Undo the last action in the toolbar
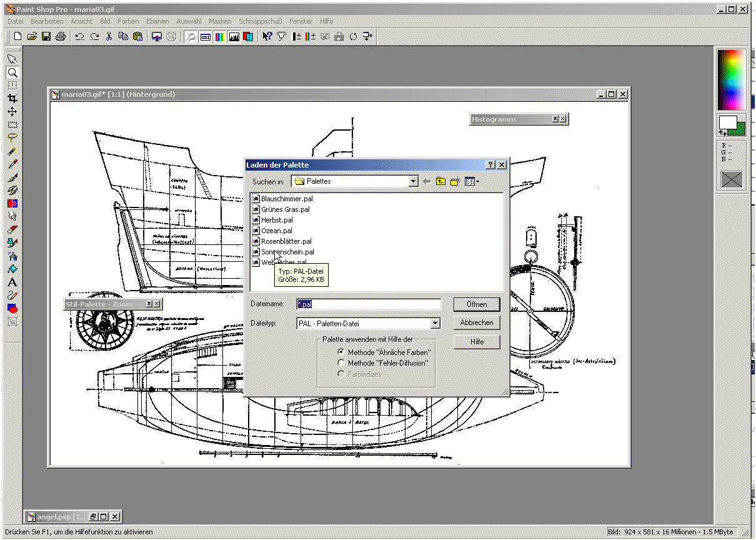This screenshot has width=756, height=540. click(80, 36)
